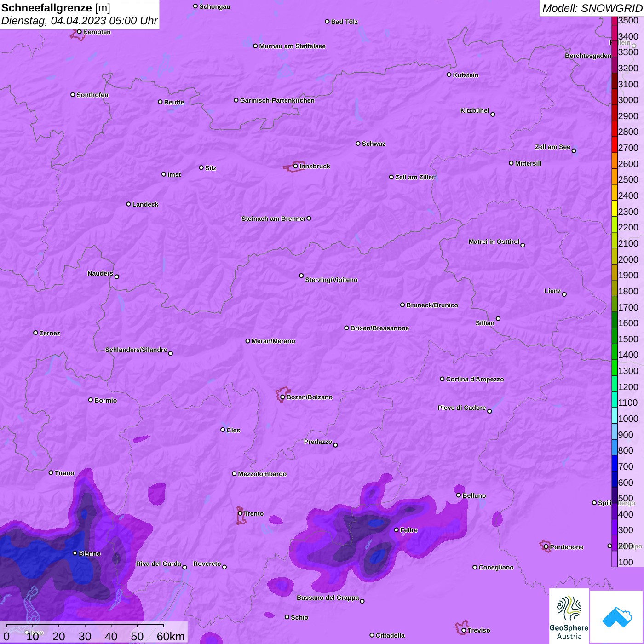Click the Kitzbühel city marker dot
This screenshot has width=644, height=644.
[493, 115]
